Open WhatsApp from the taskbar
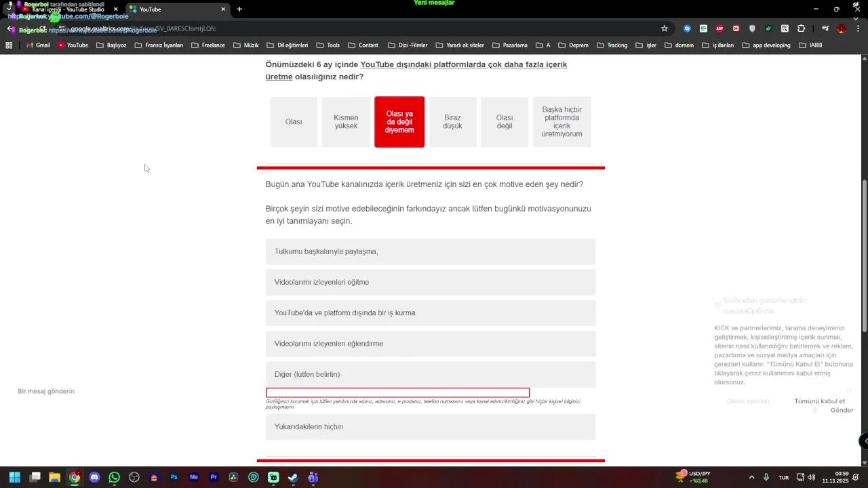Image resolution: width=868 pixels, height=488 pixels. click(x=114, y=477)
